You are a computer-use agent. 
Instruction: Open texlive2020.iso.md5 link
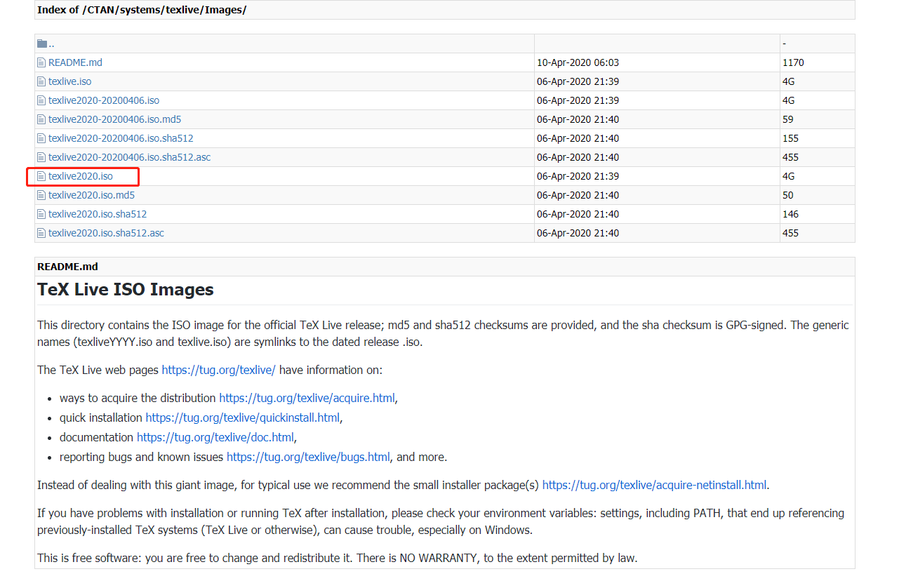coord(91,195)
